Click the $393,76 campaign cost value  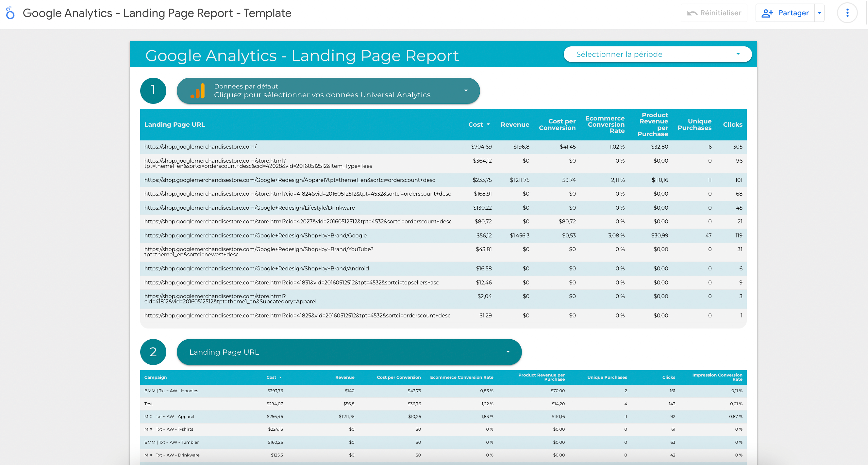[x=275, y=391]
